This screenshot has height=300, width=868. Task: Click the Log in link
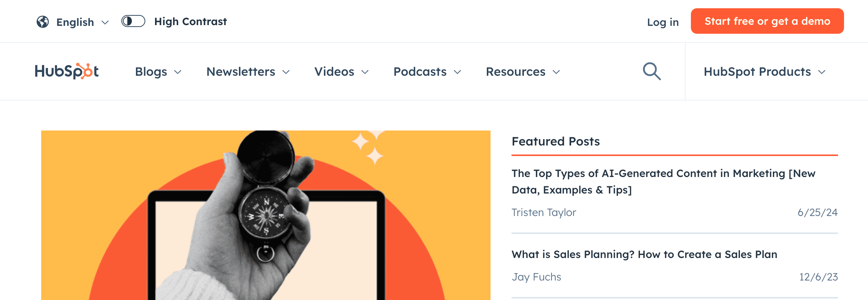click(x=663, y=22)
